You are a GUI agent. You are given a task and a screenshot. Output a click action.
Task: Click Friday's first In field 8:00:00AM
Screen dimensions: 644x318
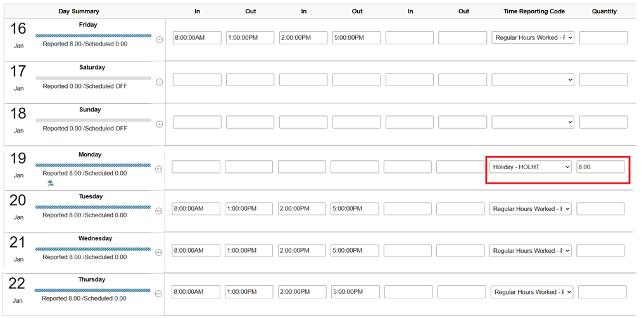pos(197,38)
